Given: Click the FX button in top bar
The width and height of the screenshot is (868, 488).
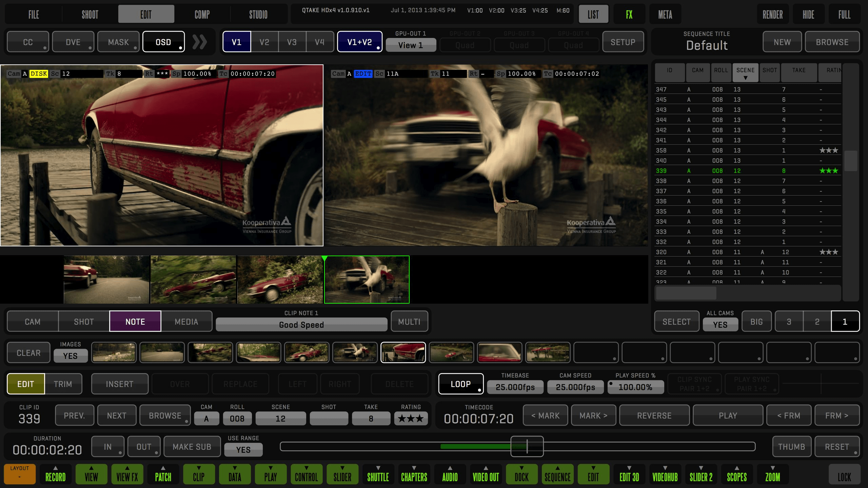Looking at the screenshot, I should 629,14.
